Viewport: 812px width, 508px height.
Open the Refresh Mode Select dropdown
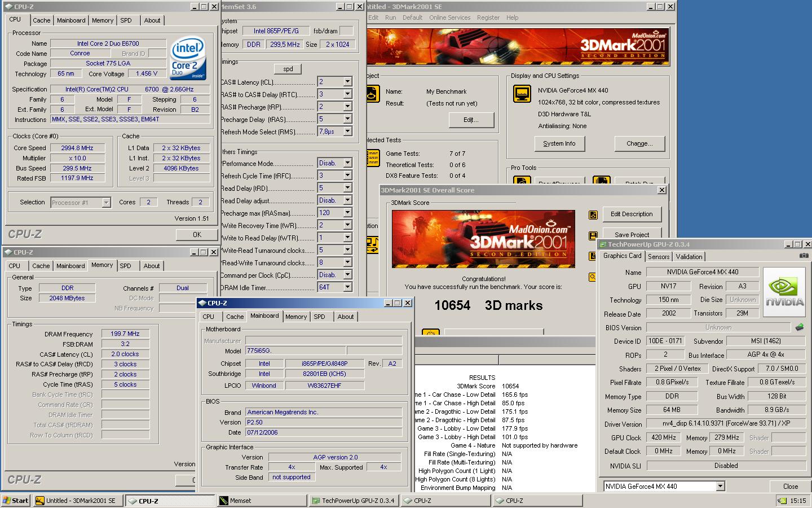point(347,132)
